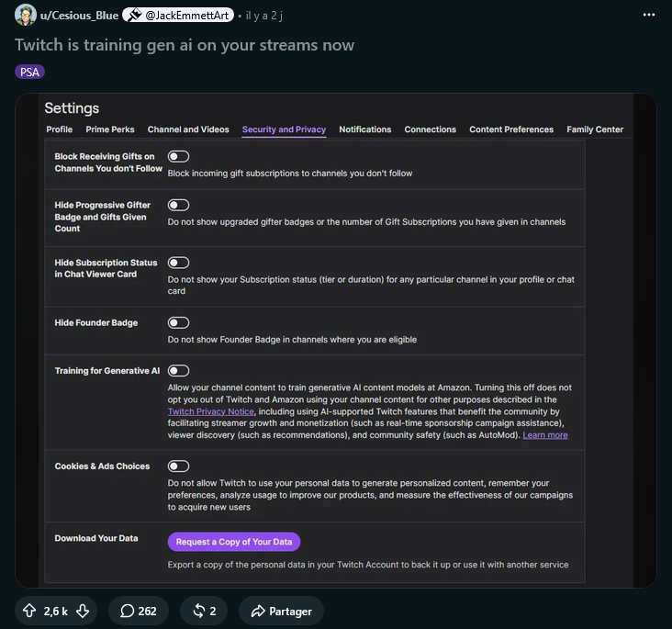Go to the Connections tab
The image size is (672, 629).
pyautogui.click(x=430, y=129)
